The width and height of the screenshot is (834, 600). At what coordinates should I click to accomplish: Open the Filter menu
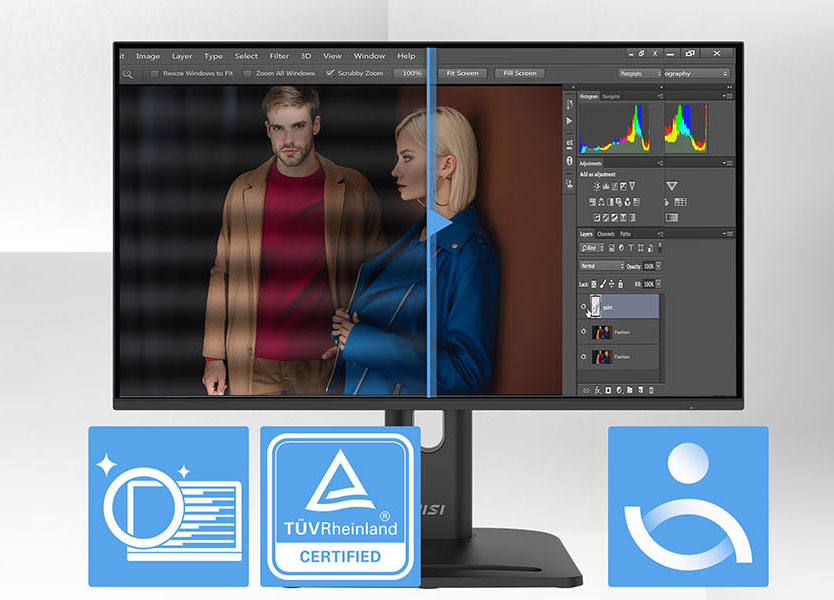pyautogui.click(x=279, y=56)
